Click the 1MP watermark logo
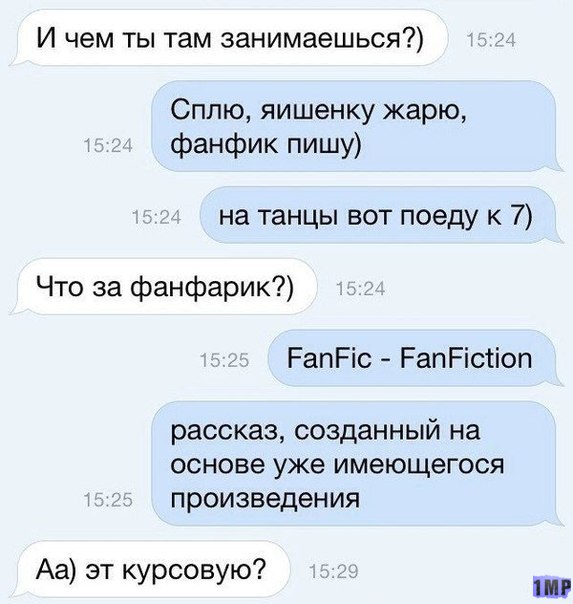Viewport: 573px width, 604px height. coord(551,585)
